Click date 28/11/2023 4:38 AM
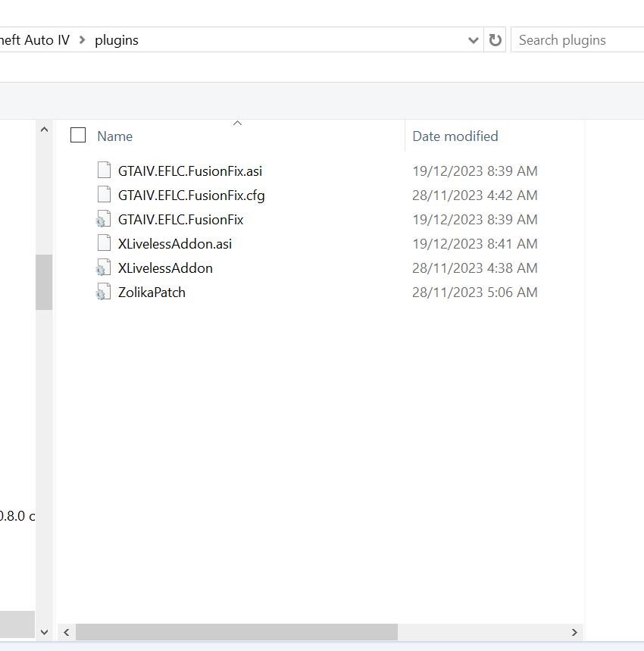 475,268
